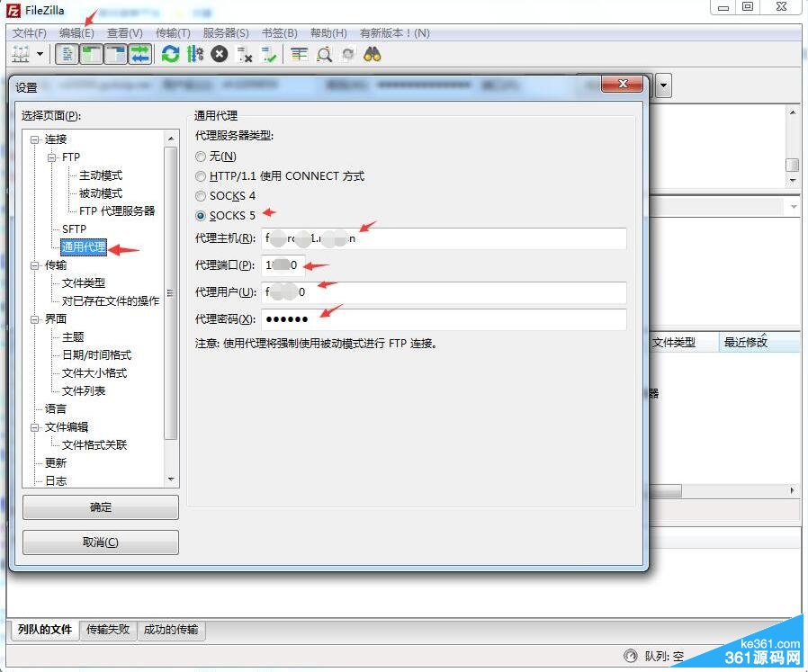808x672 pixels.
Task: Open the Site Manager dropdown arrow
Action: pyautogui.click(x=40, y=54)
